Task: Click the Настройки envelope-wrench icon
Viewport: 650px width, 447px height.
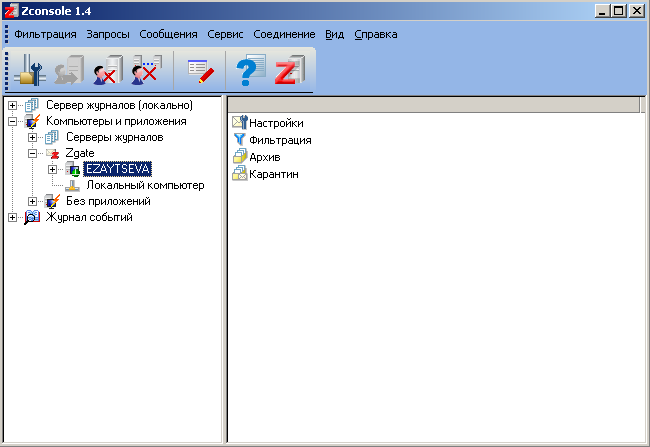Action: point(240,122)
